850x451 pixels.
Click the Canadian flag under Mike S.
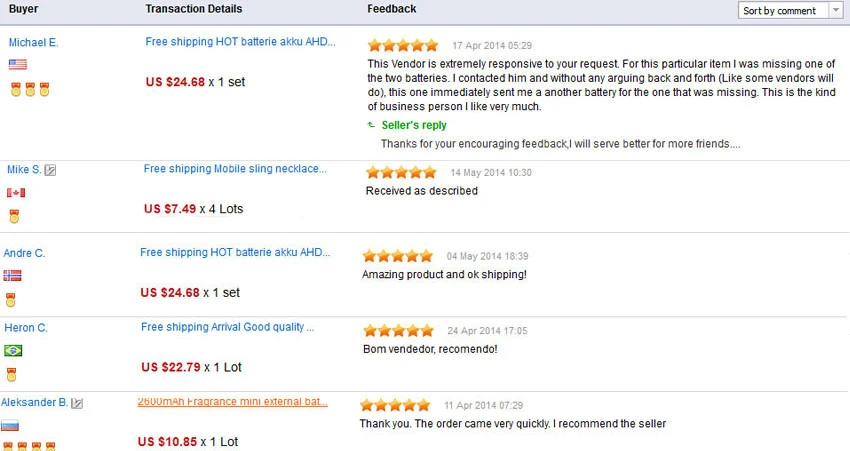[x=15, y=193]
